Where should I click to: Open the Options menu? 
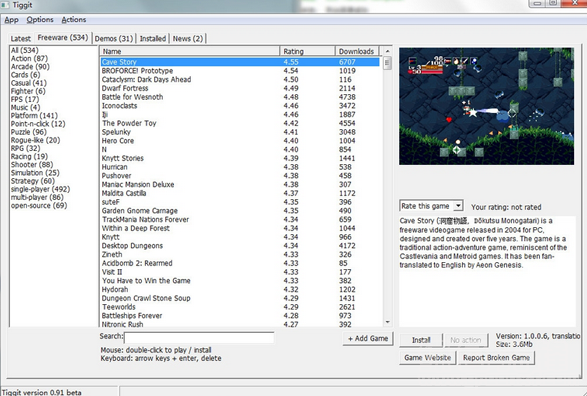[40, 19]
